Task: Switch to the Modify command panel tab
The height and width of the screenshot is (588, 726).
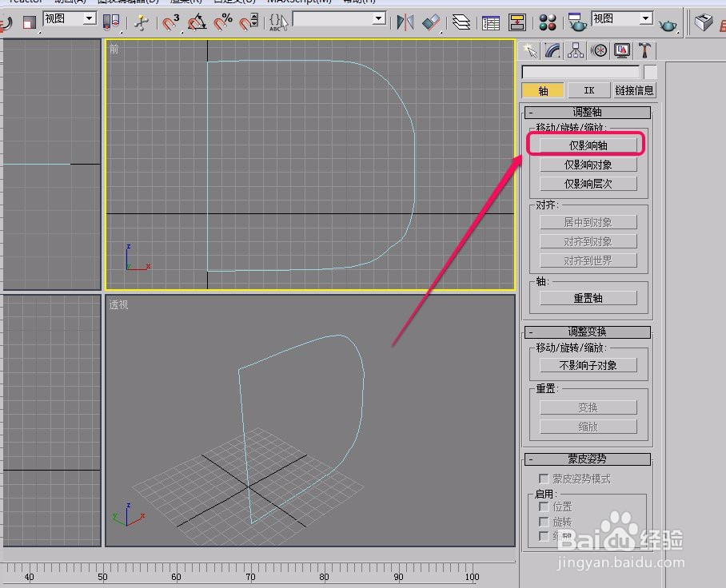Action: [x=552, y=50]
